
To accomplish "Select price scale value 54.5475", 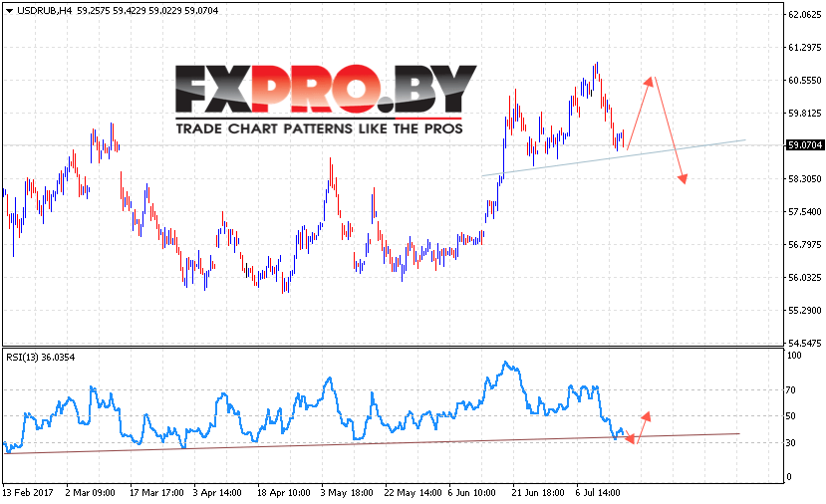I will click(804, 343).
